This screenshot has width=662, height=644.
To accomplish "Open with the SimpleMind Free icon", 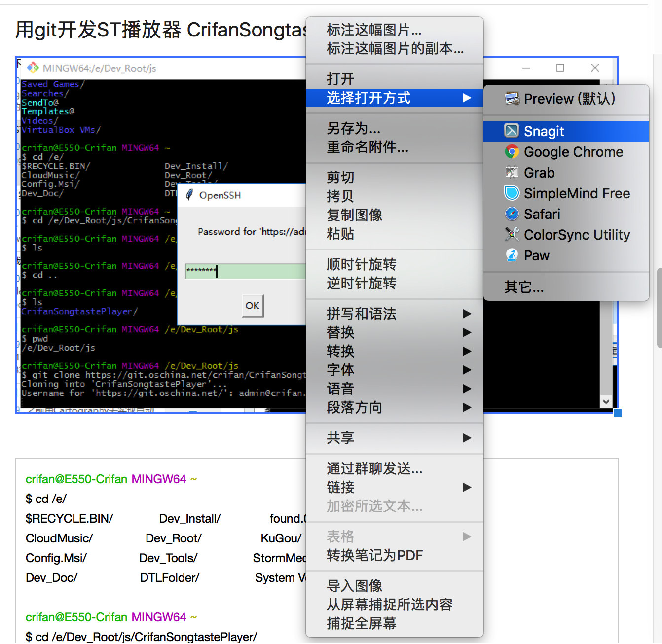I will point(512,193).
